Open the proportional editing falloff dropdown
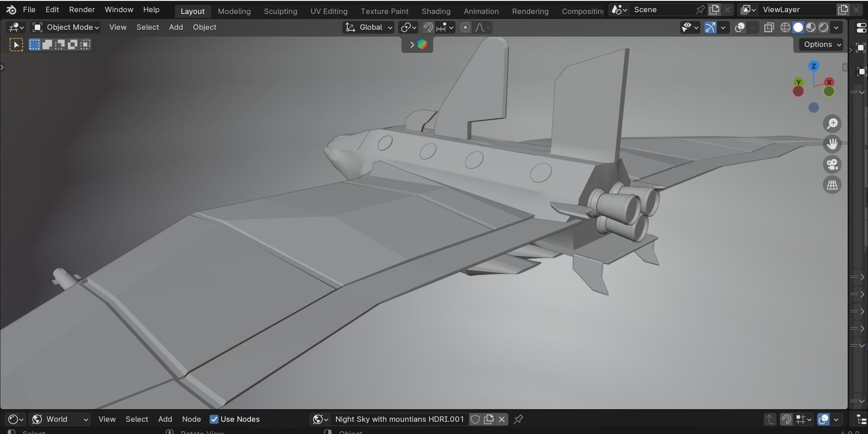868x434 pixels. (x=482, y=28)
